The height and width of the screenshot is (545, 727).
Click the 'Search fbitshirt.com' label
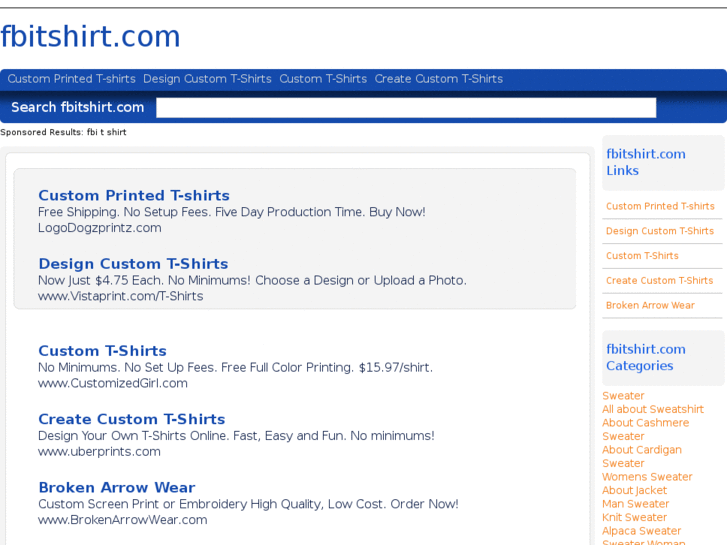77,107
